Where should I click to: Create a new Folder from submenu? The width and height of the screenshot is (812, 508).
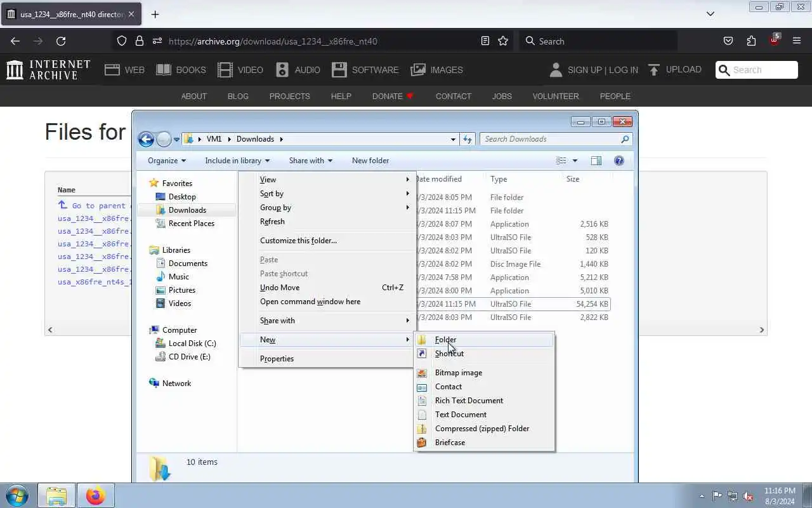(x=484, y=340)
